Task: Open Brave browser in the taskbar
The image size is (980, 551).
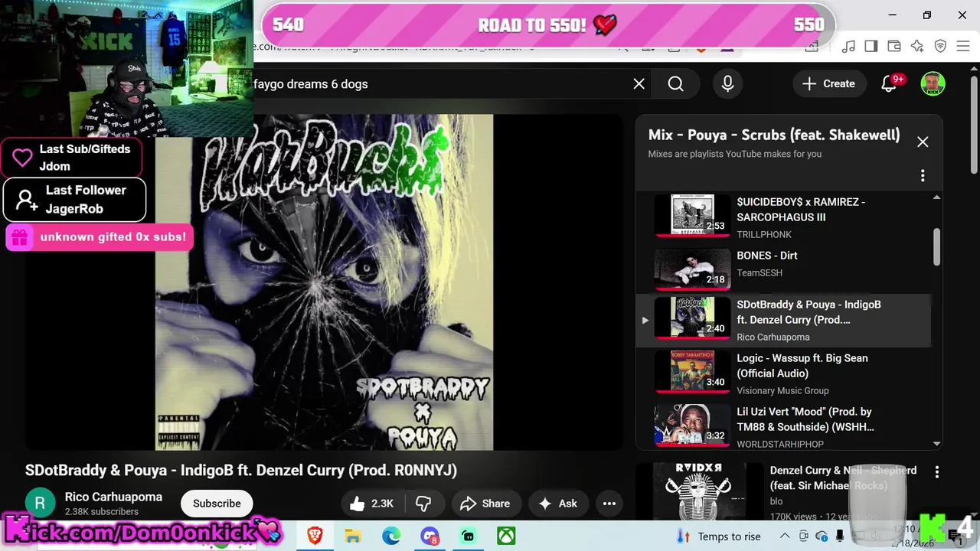Action: pyautogui.click(x=315, y=536)
